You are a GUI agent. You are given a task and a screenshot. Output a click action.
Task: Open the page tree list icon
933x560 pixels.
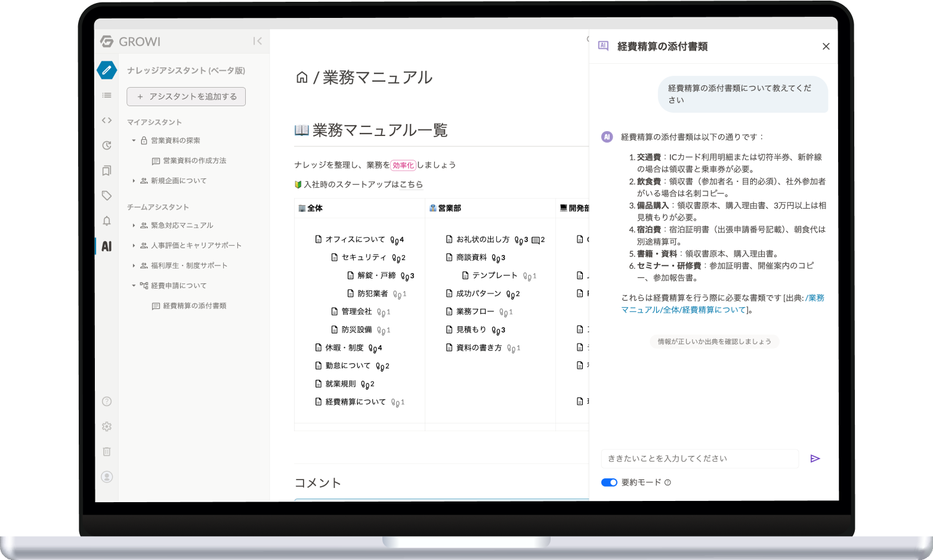coord(107,95)
